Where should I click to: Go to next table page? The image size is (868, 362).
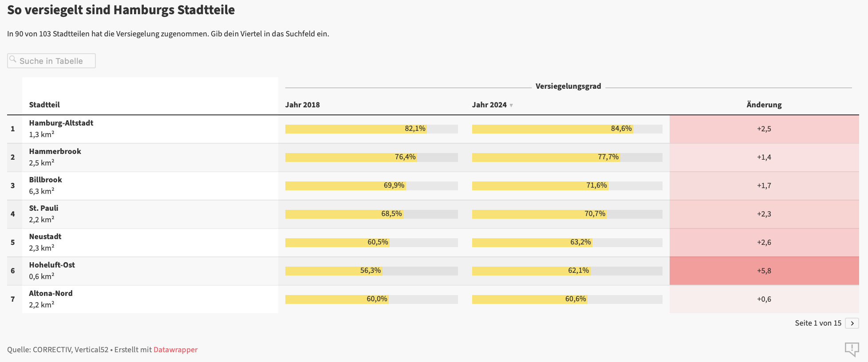pos(852,323)
